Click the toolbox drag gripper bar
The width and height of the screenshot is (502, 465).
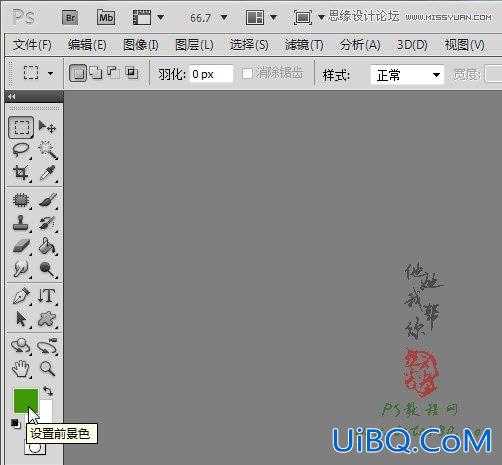click(34, 108)
